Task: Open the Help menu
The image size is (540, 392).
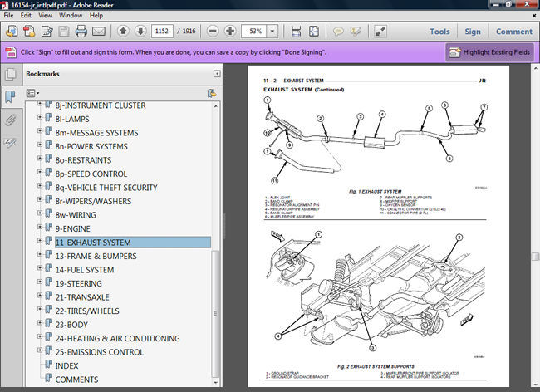Action: point(96,16)
